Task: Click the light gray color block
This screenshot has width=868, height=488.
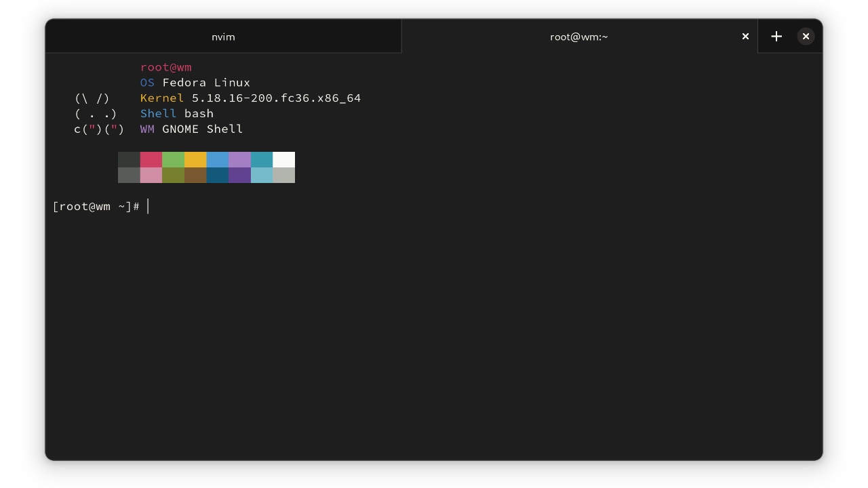Action: coord(283,175)
